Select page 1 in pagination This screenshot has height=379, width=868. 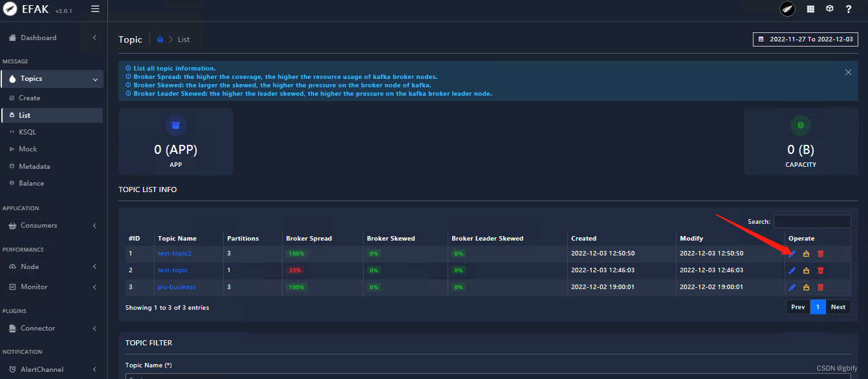(818, 307)
